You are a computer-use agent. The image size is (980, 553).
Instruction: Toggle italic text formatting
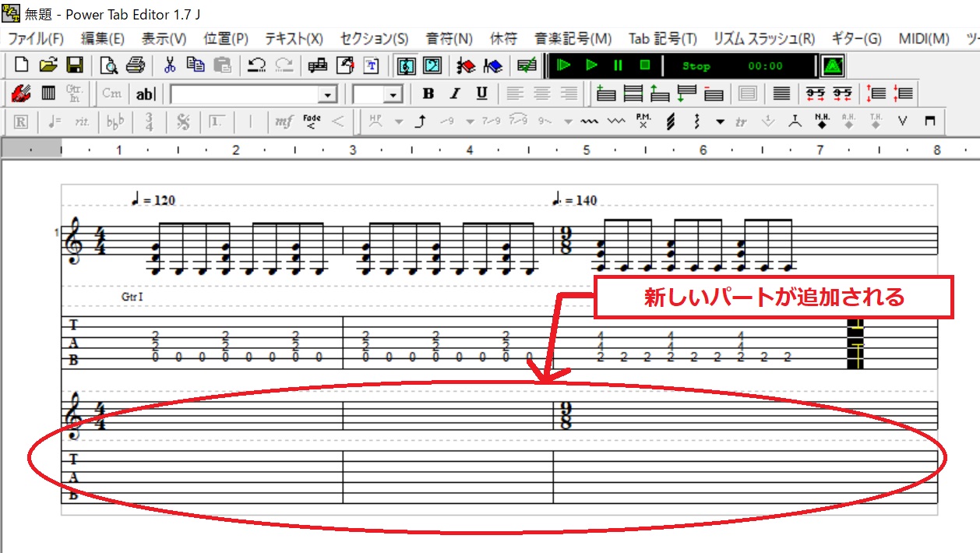click(x=453, y=93)
